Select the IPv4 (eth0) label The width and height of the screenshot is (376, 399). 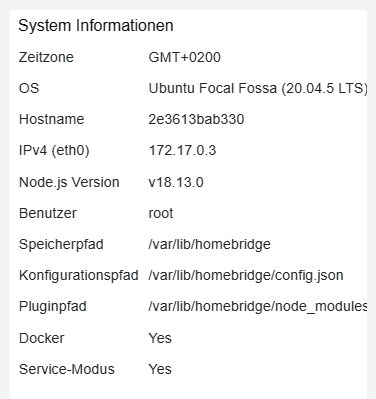pyautogui.click(x=54, y=150)
